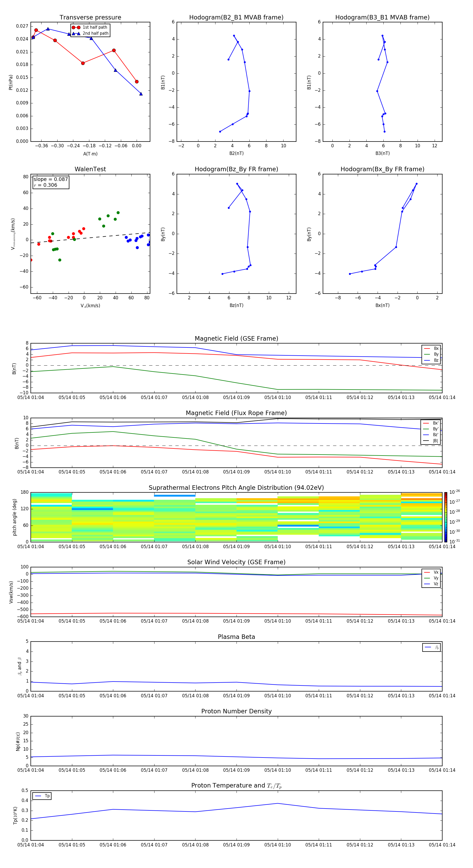473x868 pixels.
Task: Click the last blue triangle on 2nd half path
Action: [141, 94]
